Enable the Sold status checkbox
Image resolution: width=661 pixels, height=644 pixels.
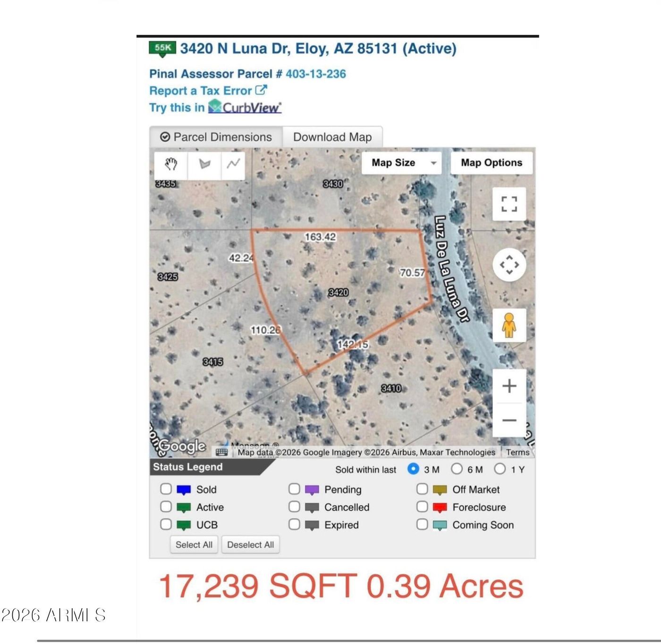pyautogui.click(x=166, y=489)
